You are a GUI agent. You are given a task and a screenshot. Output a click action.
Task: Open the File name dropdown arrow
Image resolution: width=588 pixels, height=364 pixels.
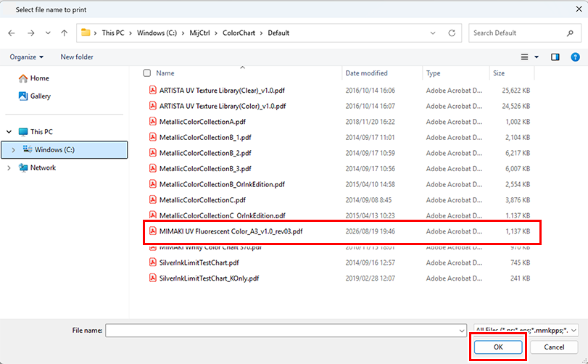(x=462, y=331)
